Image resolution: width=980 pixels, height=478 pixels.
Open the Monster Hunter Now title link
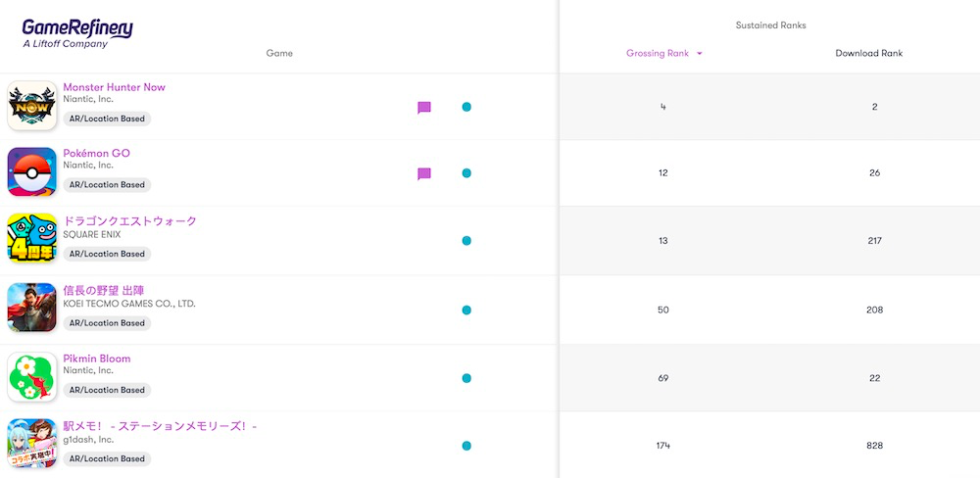point(114,87)
